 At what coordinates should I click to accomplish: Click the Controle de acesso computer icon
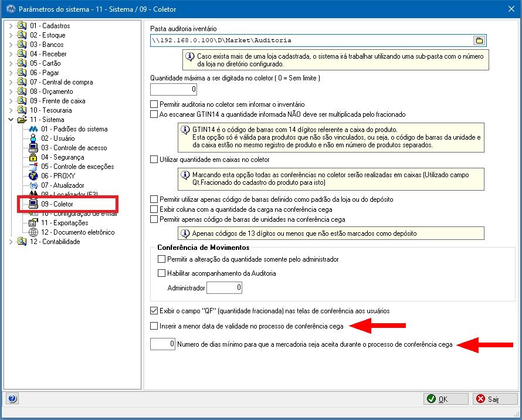coord(33,148)
